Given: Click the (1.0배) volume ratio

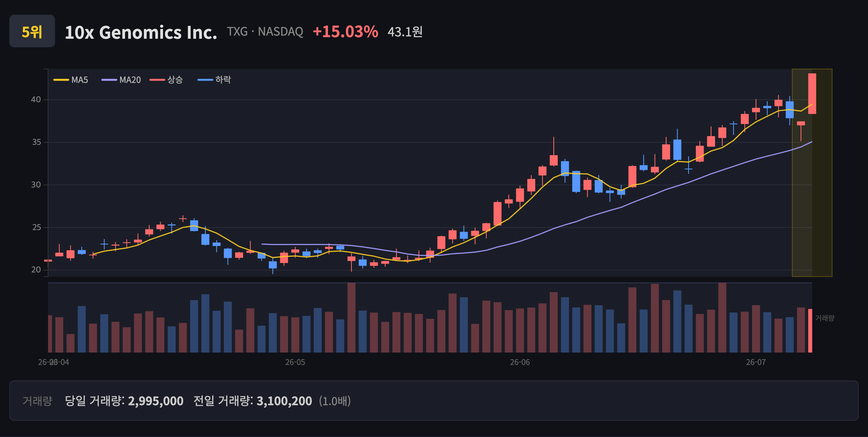Looking at the screenshot, I should tap(335, 401).
